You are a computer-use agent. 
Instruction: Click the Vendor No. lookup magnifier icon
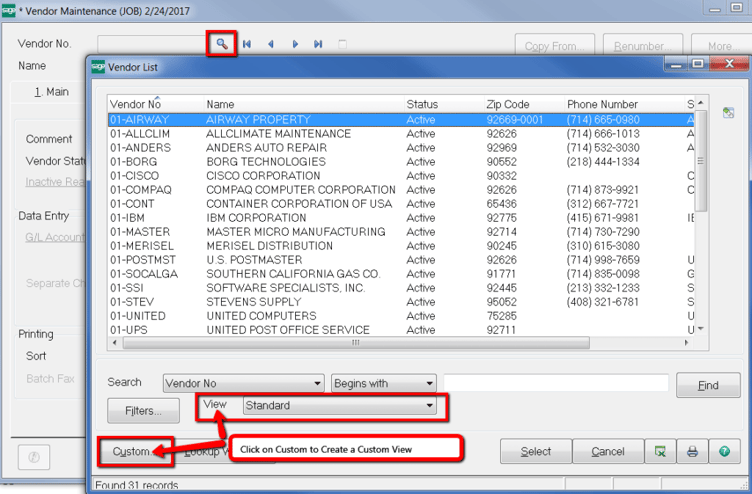tap(222, 44)
